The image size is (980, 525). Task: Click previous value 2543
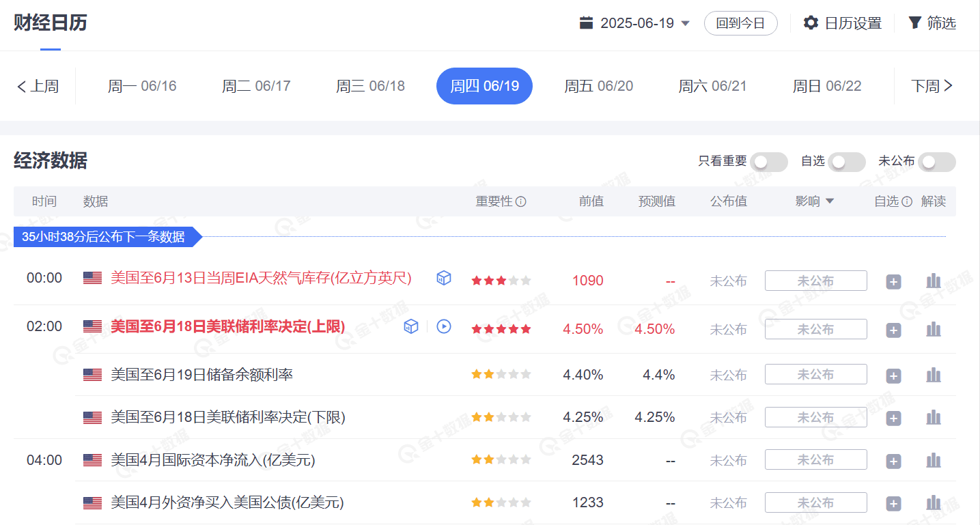(588, 460)
